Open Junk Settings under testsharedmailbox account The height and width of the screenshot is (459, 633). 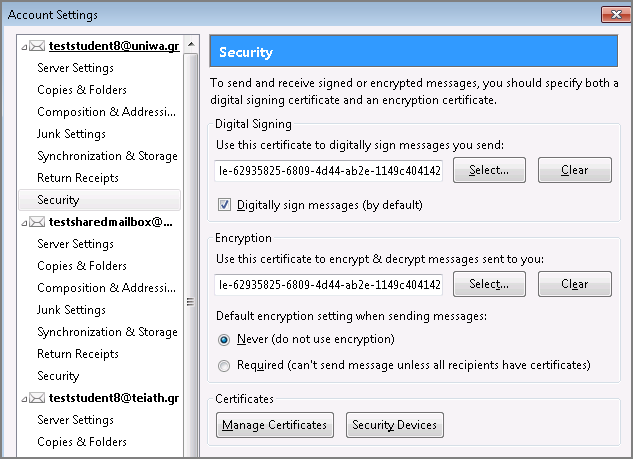click(x=71, y=310)
